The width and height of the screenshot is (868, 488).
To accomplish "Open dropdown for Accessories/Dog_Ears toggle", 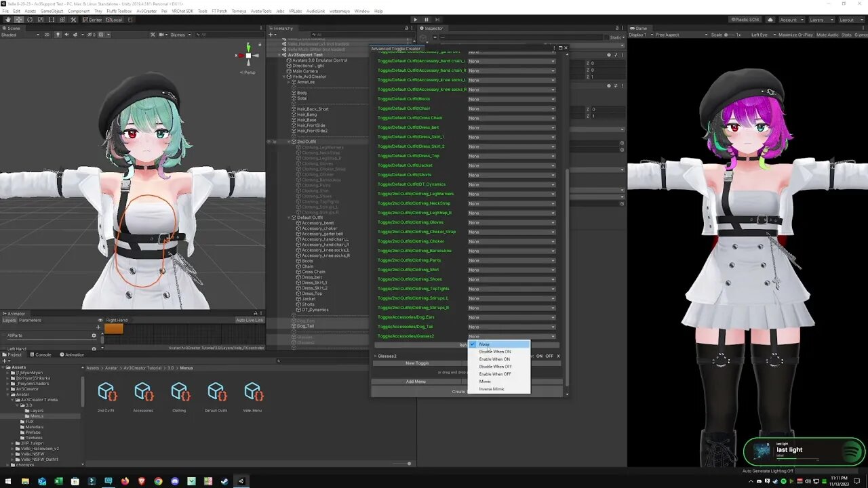I will [x=512, y=317].
